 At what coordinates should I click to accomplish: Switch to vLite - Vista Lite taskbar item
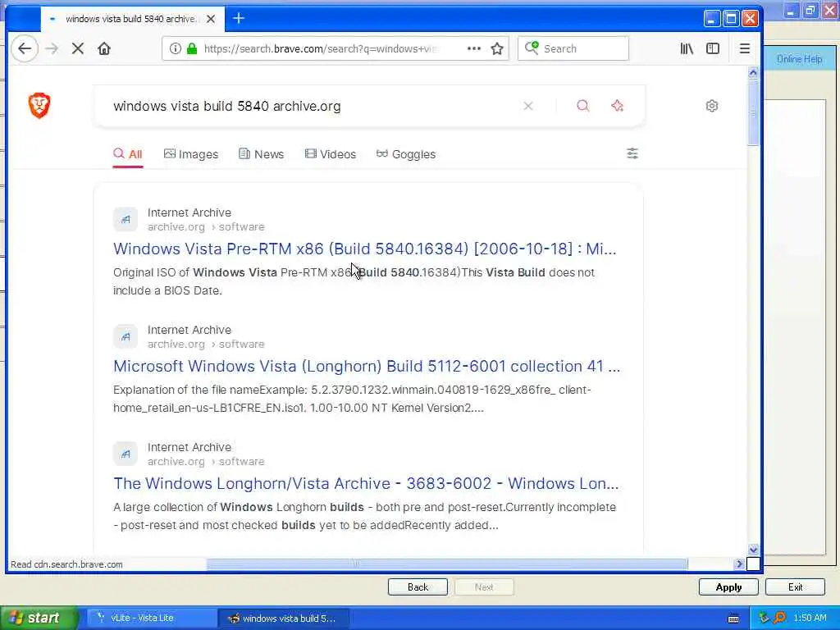coord(151,619)
